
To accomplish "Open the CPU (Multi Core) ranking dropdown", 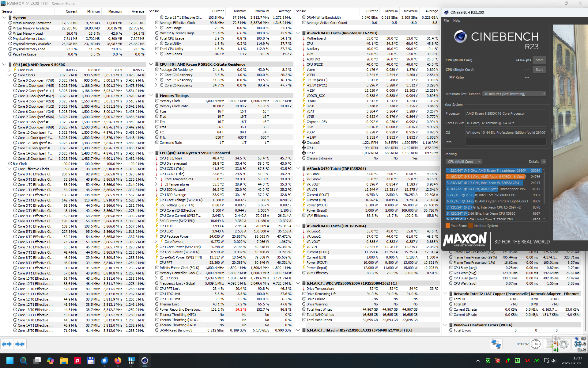I will tap(464, 162).
